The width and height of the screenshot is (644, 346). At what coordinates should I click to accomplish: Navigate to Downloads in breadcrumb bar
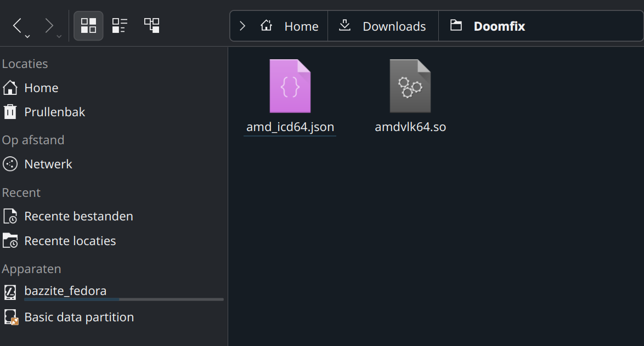pos(383,26)
